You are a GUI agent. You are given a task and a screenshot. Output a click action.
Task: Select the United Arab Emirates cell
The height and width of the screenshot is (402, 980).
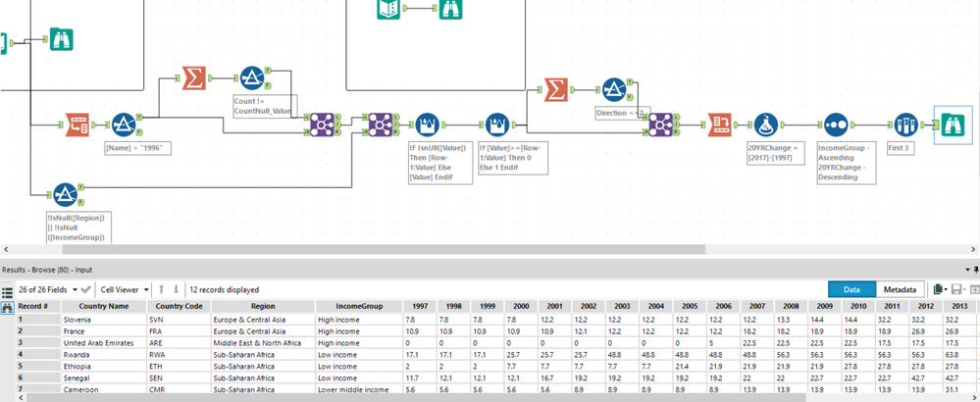[x=104, y=343]
